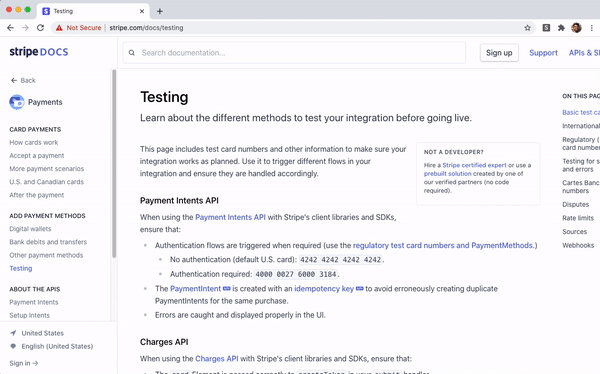600x374 pixels.
Task: Open More payment scenarios in sidebar
Action: 46,168
